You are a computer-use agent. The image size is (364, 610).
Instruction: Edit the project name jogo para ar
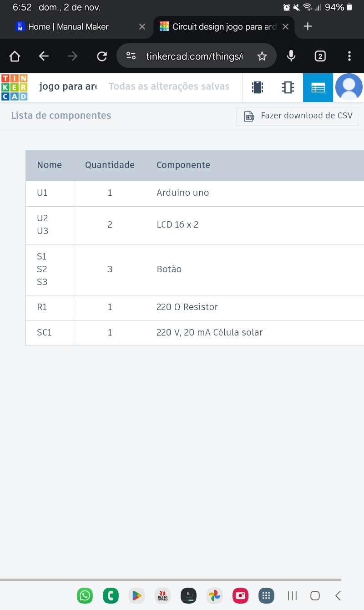pyautogui.click(x=68, y=86)
